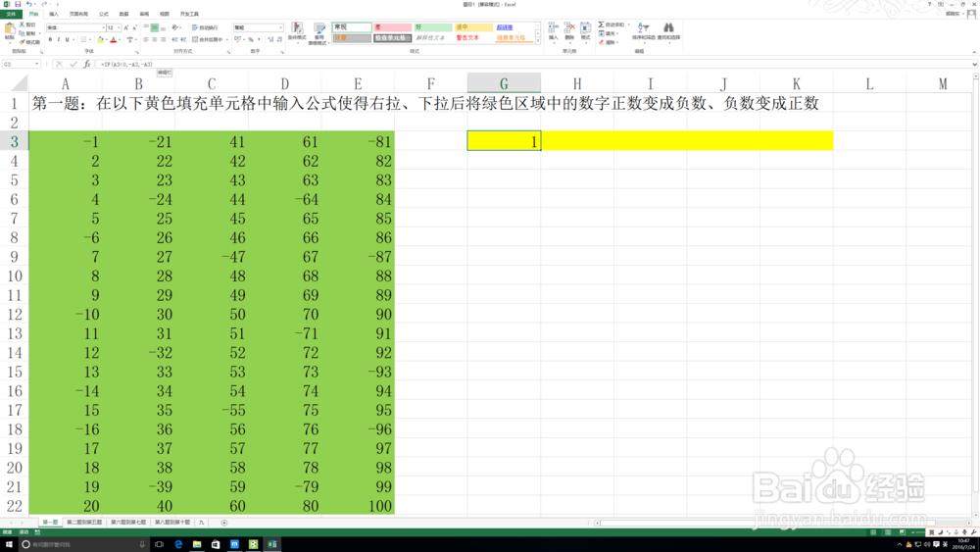
Task: Toggle Underline formatting
Action: 67,39
